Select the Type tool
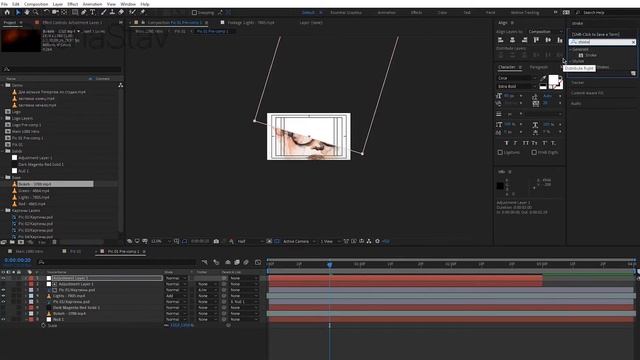This screenshot has width=640, height=360. 93,12
